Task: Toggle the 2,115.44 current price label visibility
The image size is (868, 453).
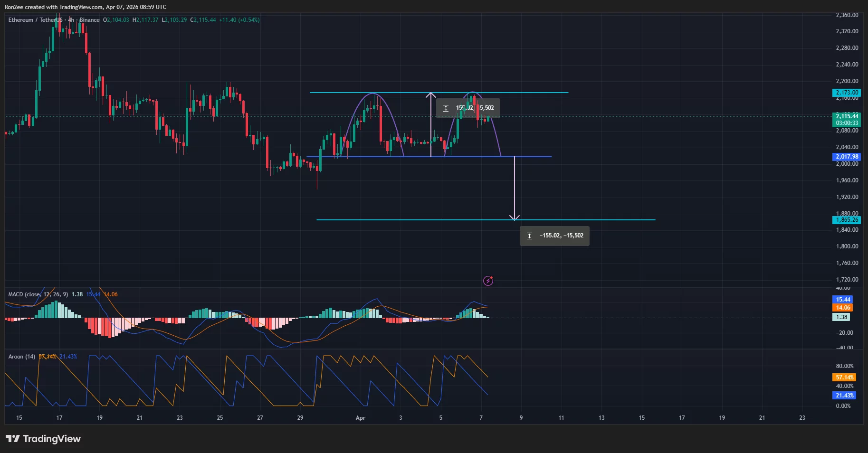Action: (848, 116)
